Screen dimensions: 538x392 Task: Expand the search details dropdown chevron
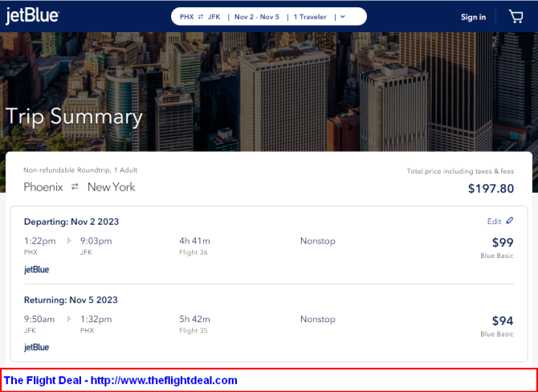pos(342,17)
